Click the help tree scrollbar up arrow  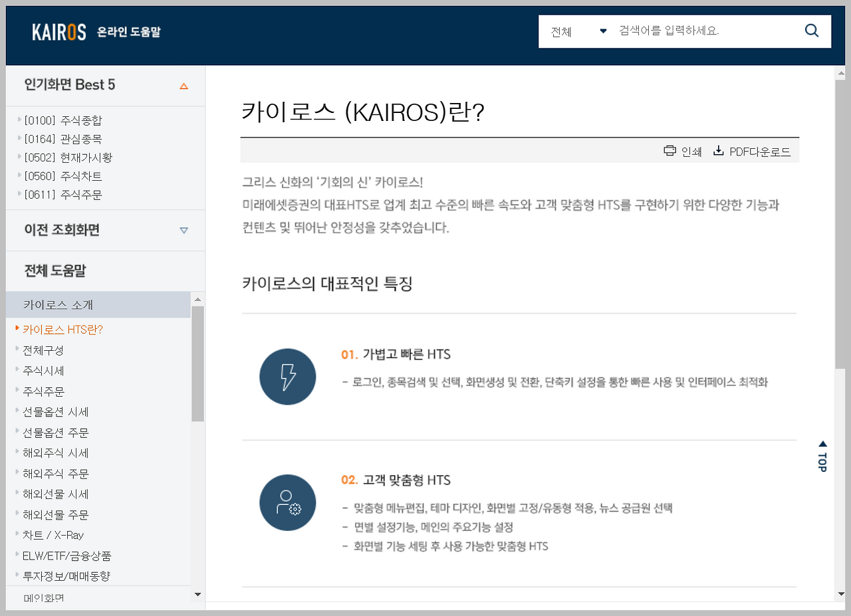[x=197, y=298]
